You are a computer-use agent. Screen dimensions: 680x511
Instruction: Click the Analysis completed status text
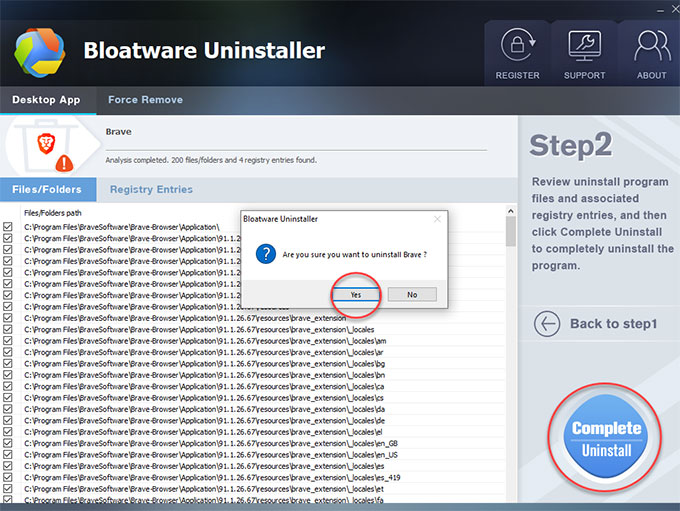[211, 160]
